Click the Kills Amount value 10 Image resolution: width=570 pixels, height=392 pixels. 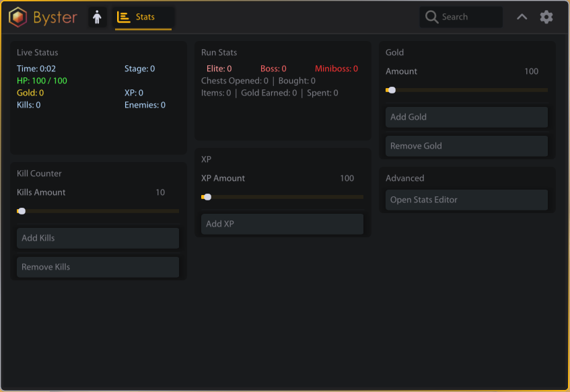pos(160,192)
